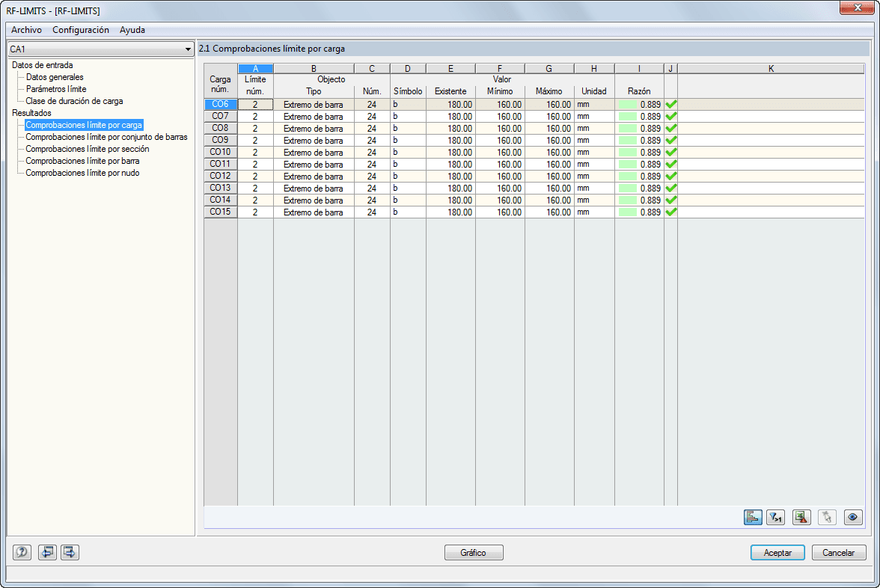The height and width of the screenshot is (588, 880).
Task: Click green check mark in CO6 row
Action: click(x=670, y=105)
